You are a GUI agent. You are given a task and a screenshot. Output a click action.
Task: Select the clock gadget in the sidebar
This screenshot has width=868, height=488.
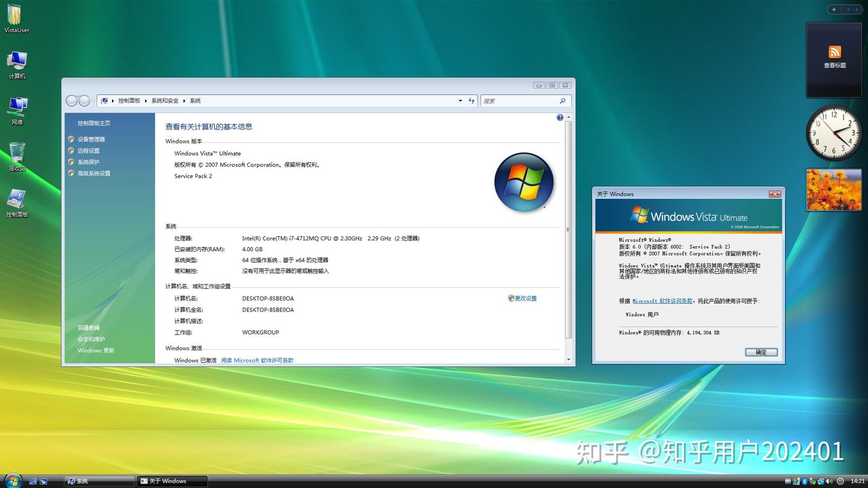pyautogui.click(x=834, y=132)
